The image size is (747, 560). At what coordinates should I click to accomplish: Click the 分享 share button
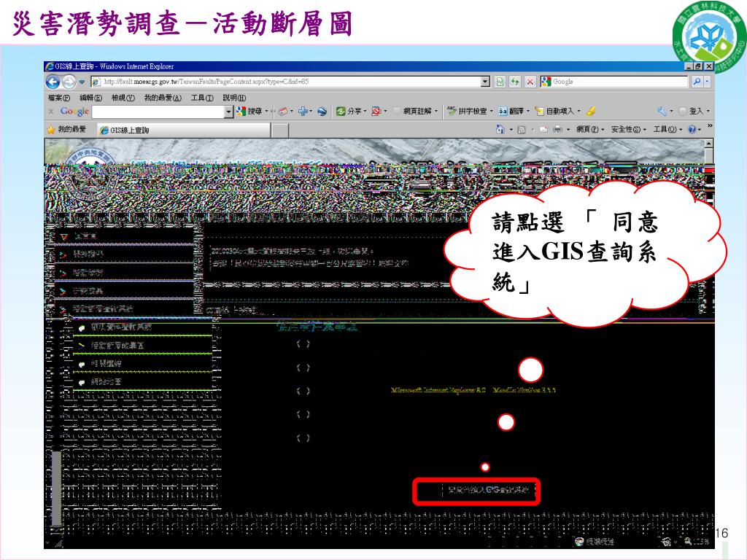tap(348, 112)
